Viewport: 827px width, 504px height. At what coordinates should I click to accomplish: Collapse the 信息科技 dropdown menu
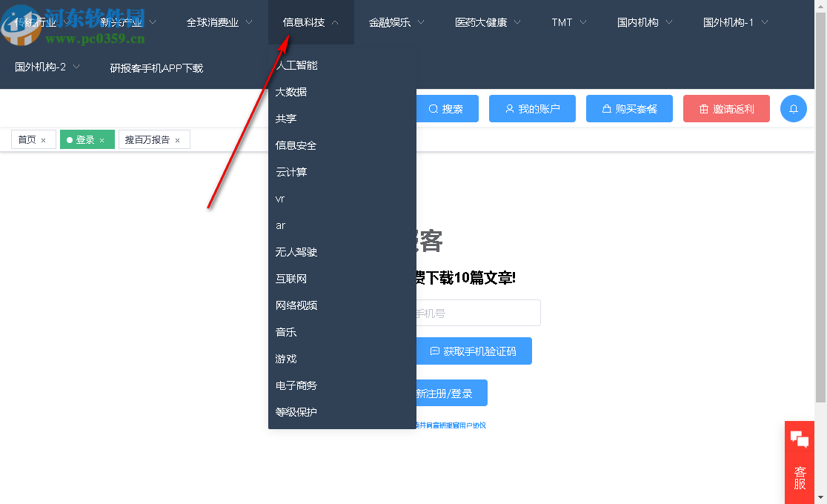(x=306, y=22)
